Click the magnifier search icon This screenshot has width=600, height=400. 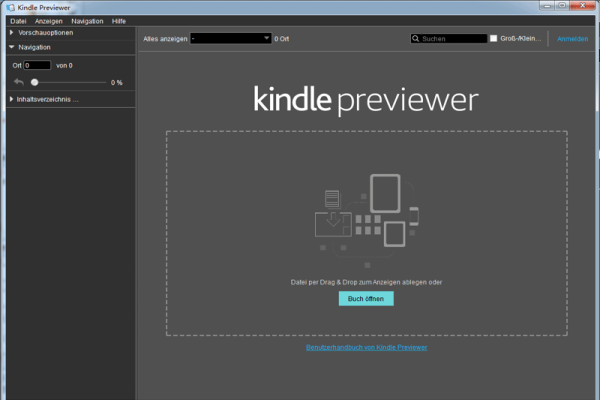[415, 39]
